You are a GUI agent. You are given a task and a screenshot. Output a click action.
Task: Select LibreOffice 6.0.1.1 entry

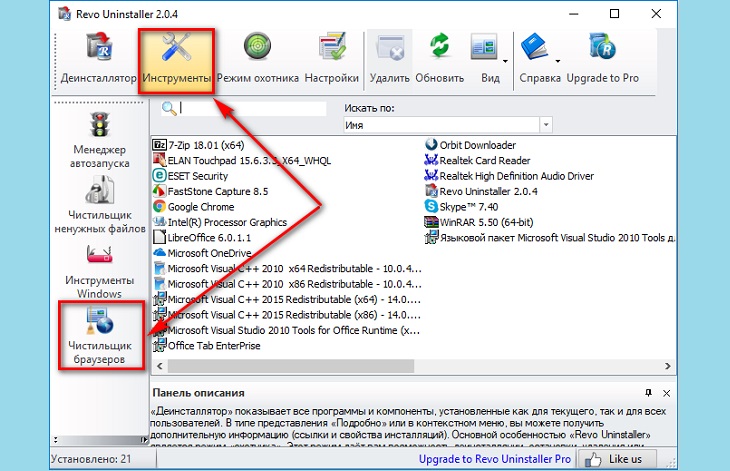pos(202,237)
